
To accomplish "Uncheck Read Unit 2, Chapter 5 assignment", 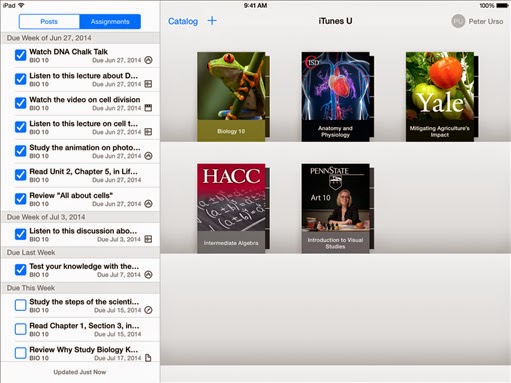I will coord(20,175).
